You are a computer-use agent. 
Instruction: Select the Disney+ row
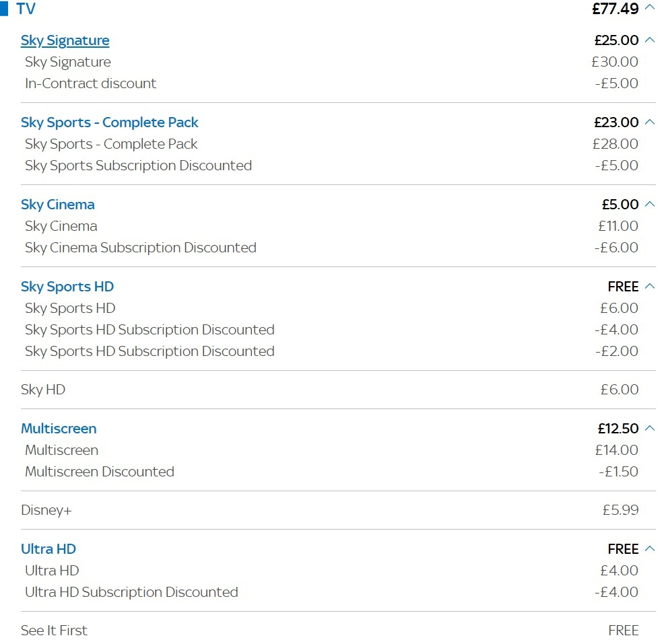coord(338,510)
